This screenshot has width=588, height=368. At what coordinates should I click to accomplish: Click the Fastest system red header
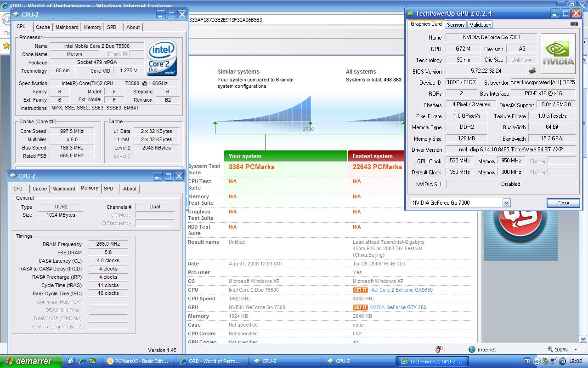(376, 156)
